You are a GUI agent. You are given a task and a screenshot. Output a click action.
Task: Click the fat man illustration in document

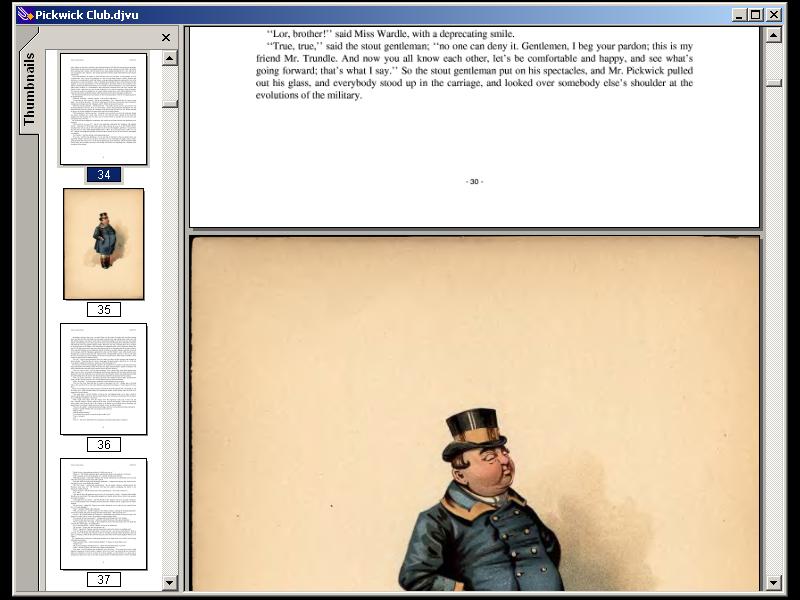(x=481, y=500)
